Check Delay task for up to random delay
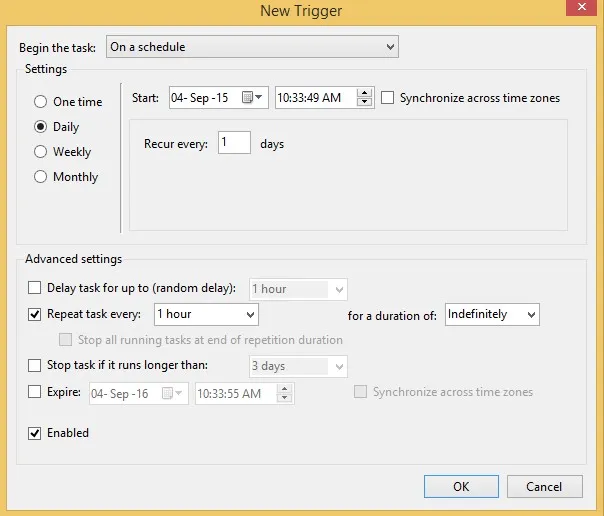Viewport: 604px width, 516px height. [34, 288]
